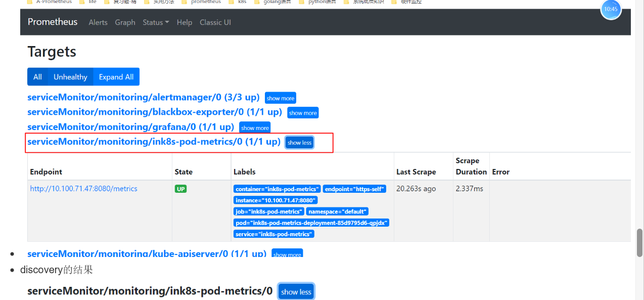Click the "20.263s ago" last scrape value
Viewport: 644px width, 300px height.
[416, 189]
